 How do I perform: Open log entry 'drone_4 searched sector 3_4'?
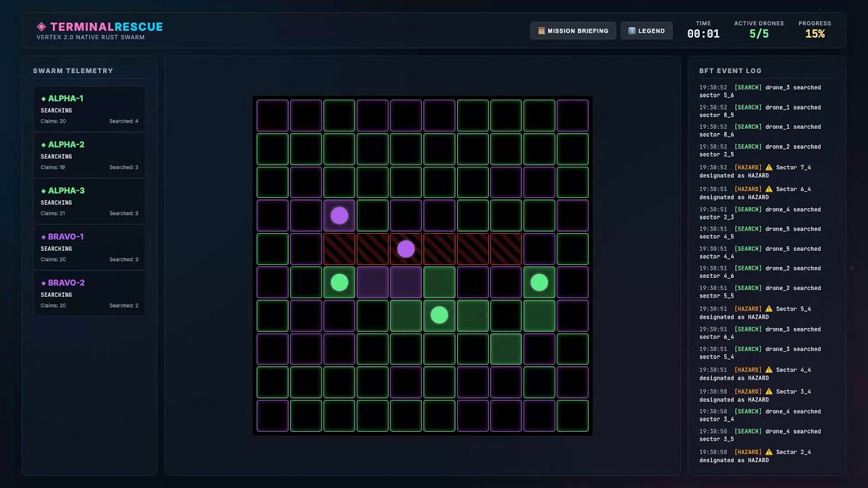tap(760, 415)
